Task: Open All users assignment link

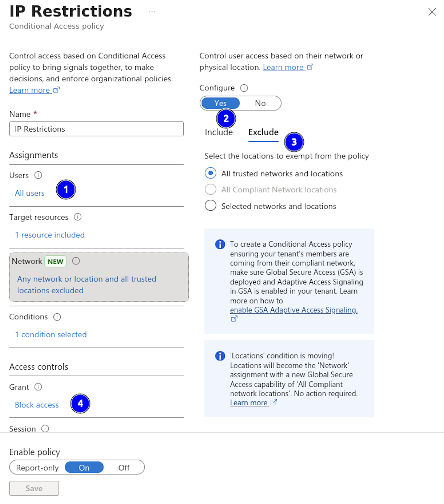Action: tap(30, 193)
